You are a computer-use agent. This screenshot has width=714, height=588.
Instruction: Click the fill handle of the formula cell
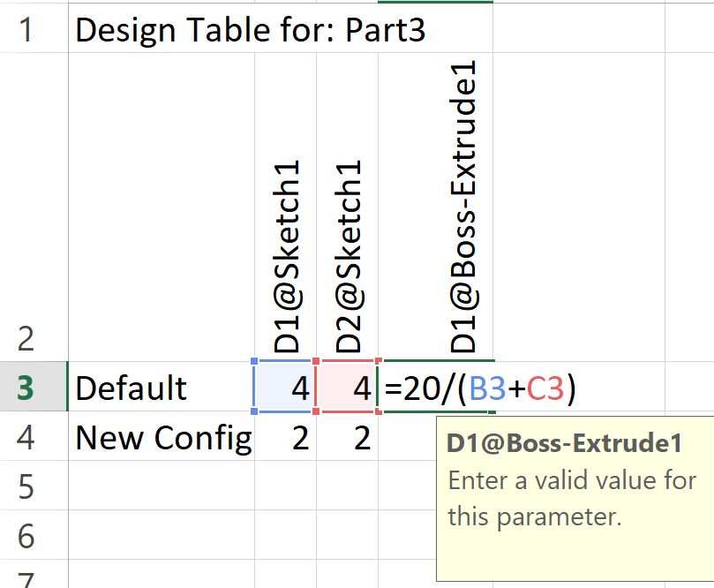[492, 412]
